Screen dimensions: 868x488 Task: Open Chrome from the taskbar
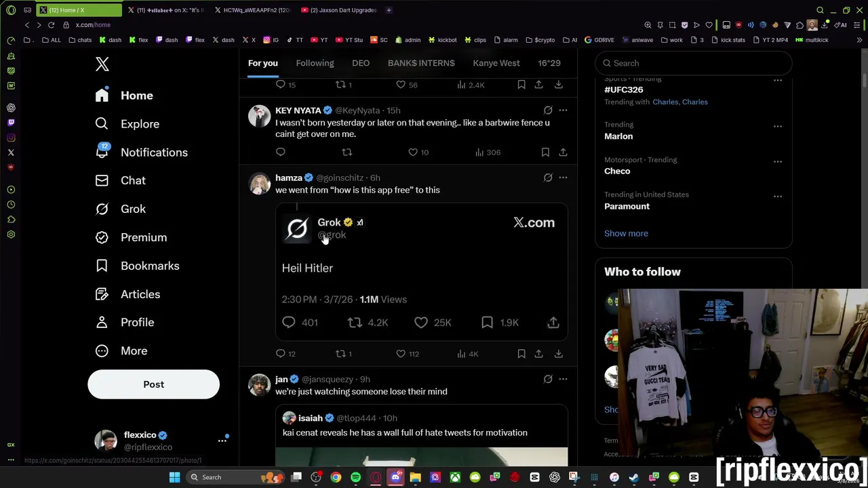(336, 477)
